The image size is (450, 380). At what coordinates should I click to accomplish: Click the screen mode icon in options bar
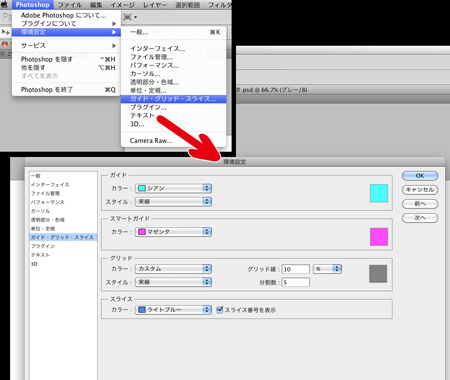pos(130,17)
